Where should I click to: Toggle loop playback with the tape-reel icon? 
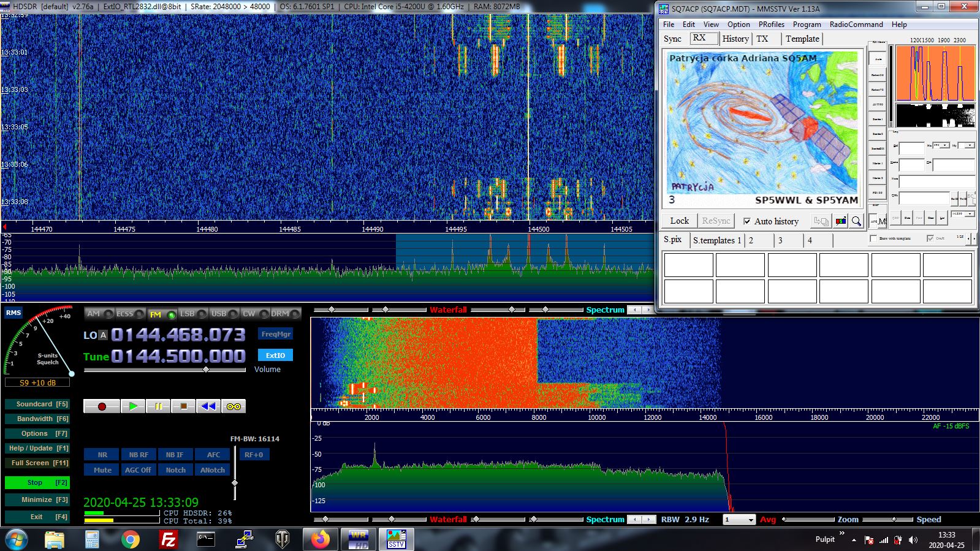click(234, 406)
